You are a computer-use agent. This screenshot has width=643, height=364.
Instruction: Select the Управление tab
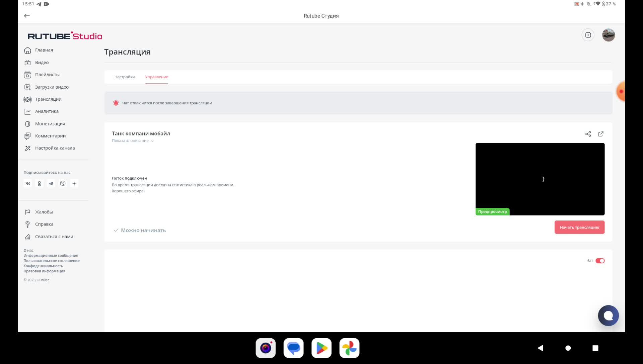click(156, 77)
